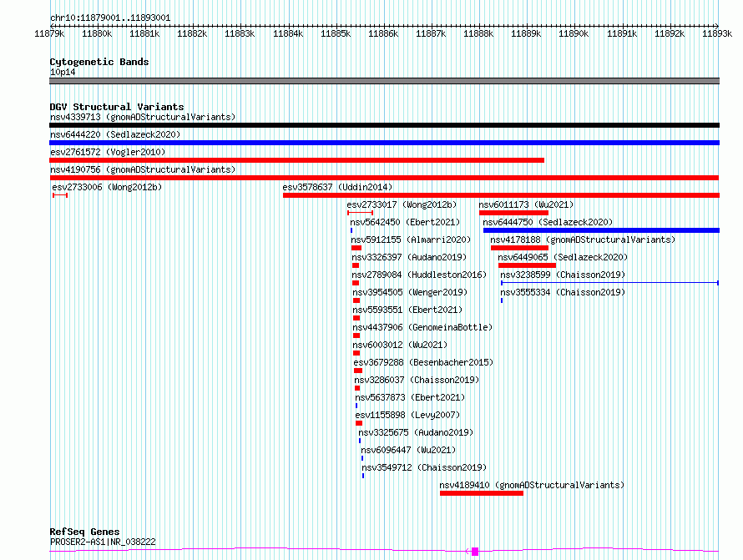
Task: Select the red esv2761572 variant bar
Action: (x=296, y=160)
